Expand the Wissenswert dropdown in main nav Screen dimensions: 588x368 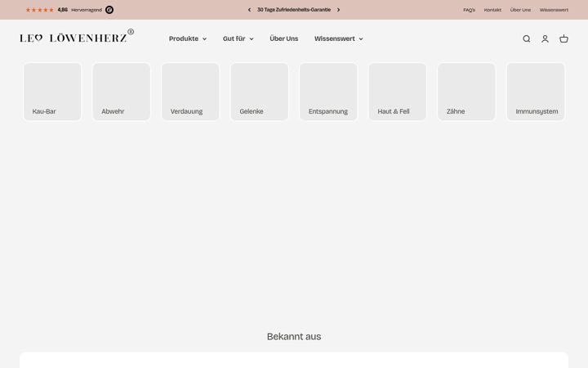339,38
